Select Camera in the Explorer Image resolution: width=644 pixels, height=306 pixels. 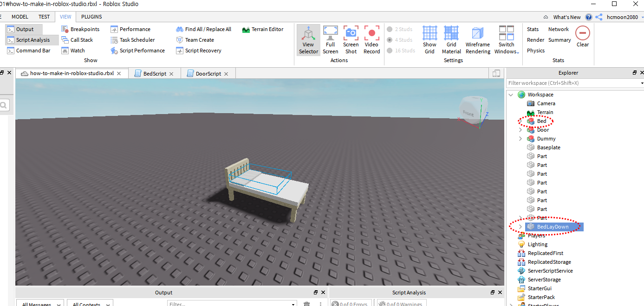click(546, 103)
